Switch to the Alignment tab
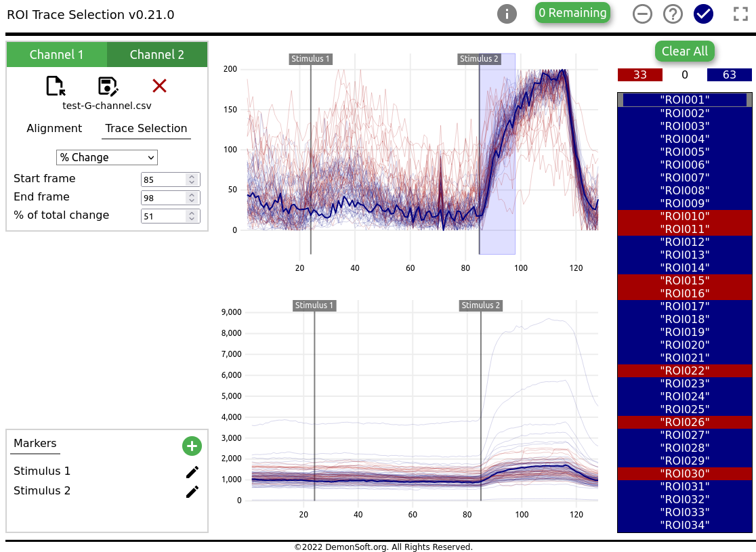The image size is (756, 552). (x=54, y=129)
